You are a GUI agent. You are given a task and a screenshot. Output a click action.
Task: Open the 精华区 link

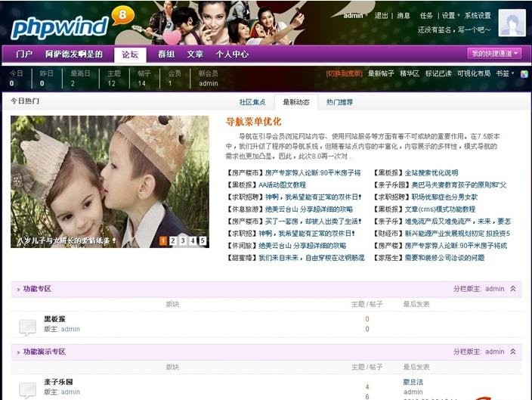tap(410, 73)
